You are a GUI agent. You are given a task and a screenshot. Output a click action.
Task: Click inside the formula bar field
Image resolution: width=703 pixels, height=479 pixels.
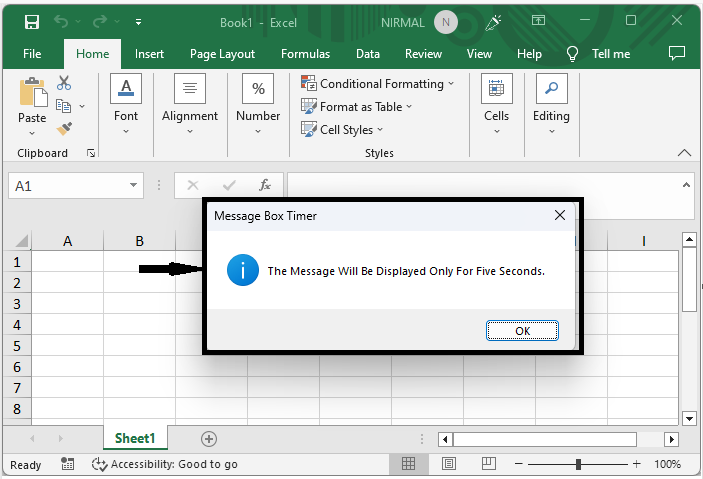(484, 185)
